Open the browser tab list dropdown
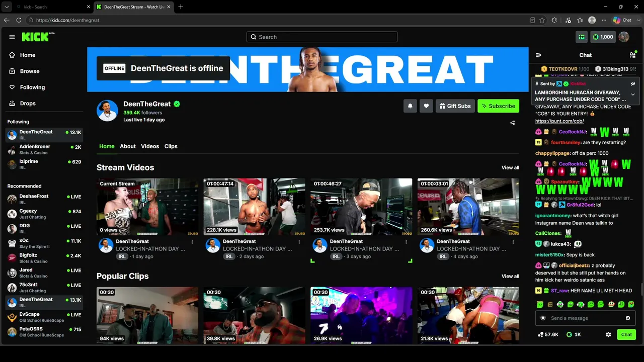The image size is (644, 362). coord(6,7)
